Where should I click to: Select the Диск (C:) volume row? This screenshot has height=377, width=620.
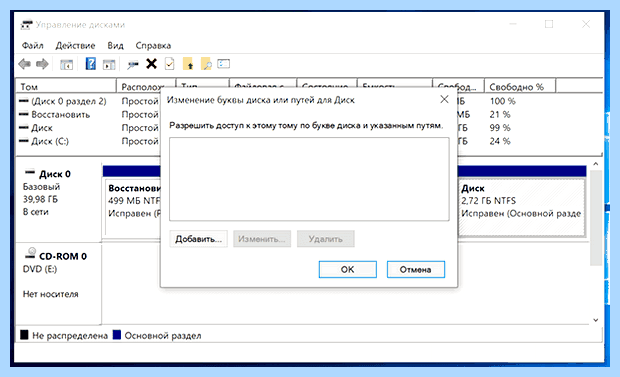pos(50,141)
